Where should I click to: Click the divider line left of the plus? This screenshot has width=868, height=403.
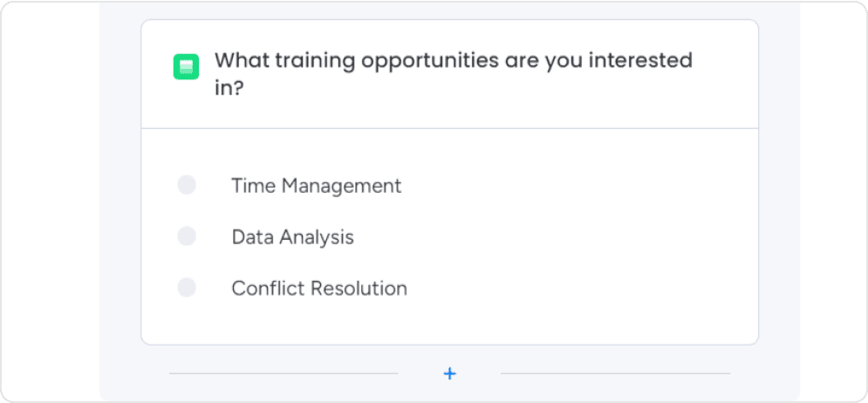(283, 373)
